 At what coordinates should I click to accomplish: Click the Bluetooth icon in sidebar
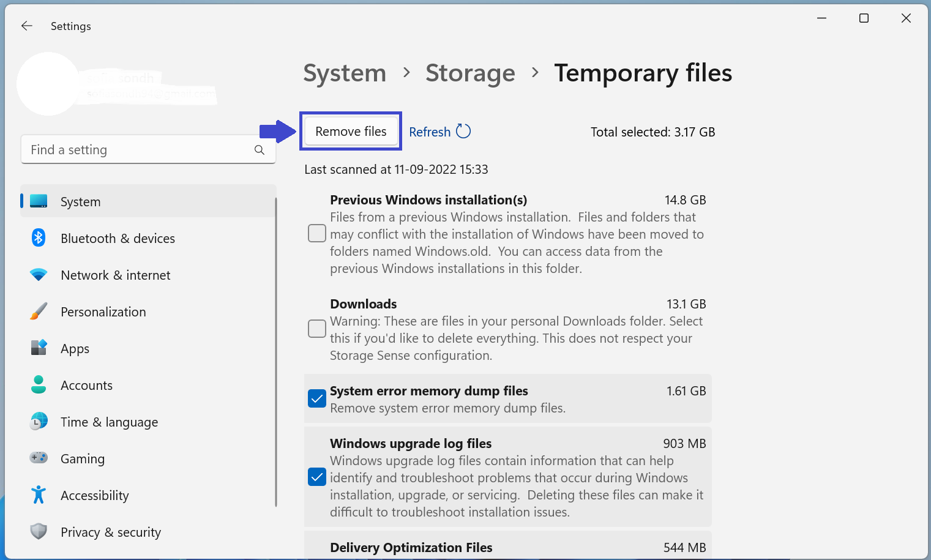click(x=39, y=237)
